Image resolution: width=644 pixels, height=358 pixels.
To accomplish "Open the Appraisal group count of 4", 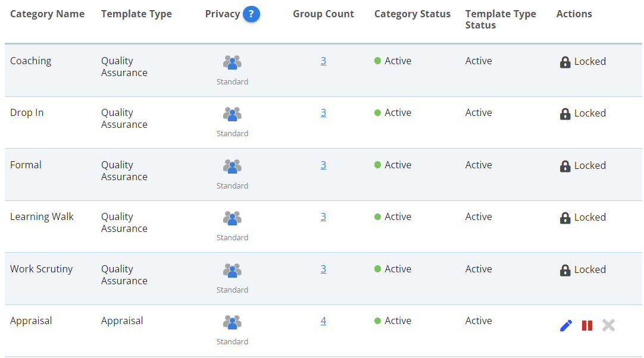I will click(323, 321).
